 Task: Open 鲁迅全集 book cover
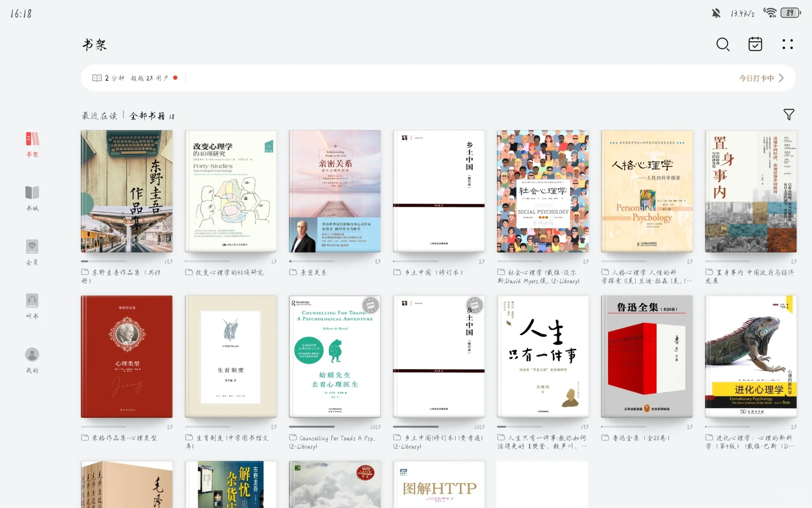click(647, 357)
